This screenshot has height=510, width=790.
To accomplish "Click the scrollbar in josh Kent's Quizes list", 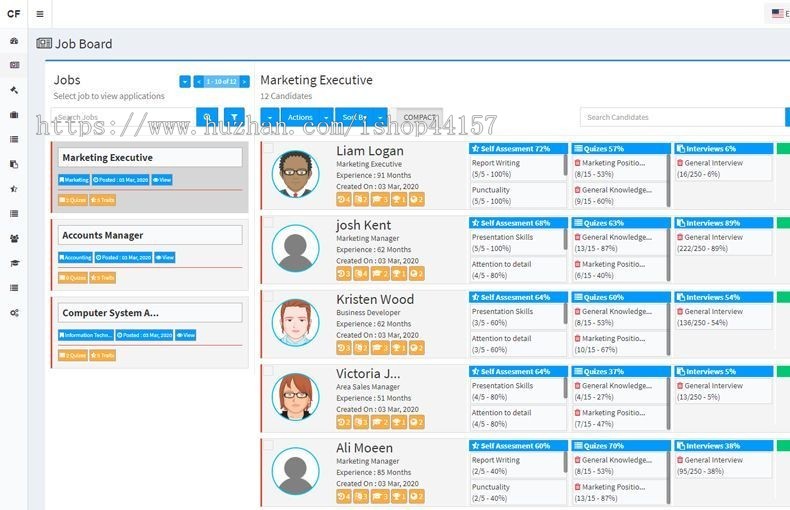I will [x=668, y=255].
